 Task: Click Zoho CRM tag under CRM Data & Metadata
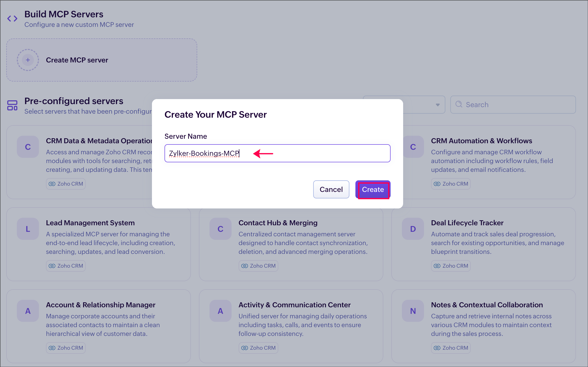[66, 184]
